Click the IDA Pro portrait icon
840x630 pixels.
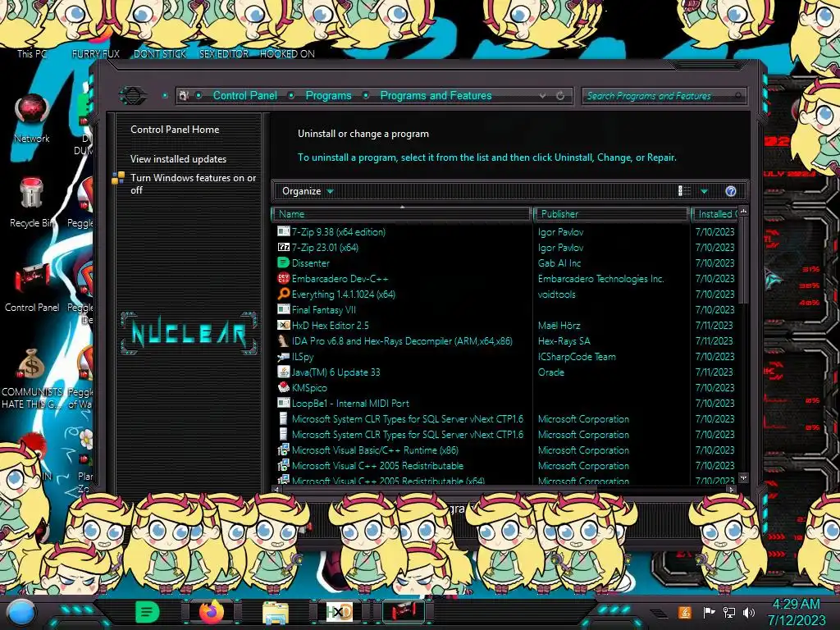(x=283, y=340)
